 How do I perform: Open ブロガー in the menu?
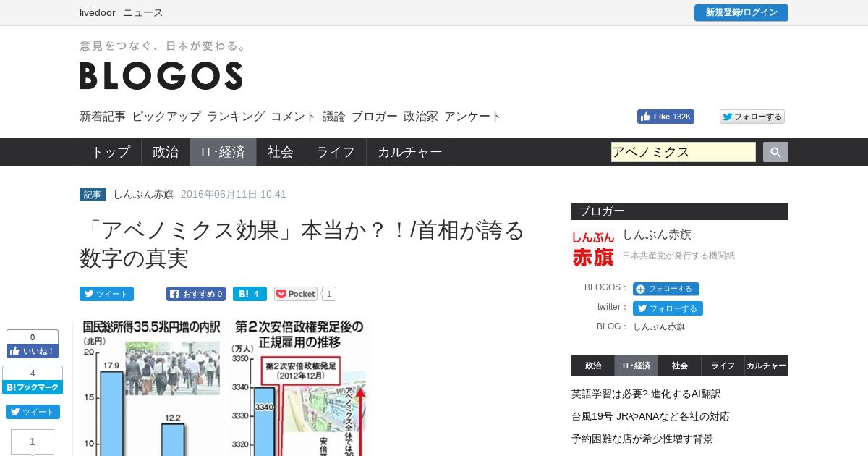click(x=375, y=116)
